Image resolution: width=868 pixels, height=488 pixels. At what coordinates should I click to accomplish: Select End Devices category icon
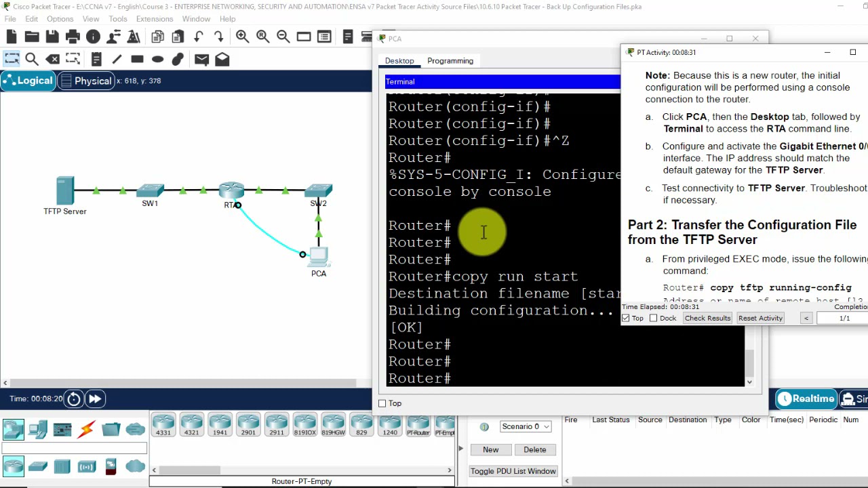coord(38,429)
